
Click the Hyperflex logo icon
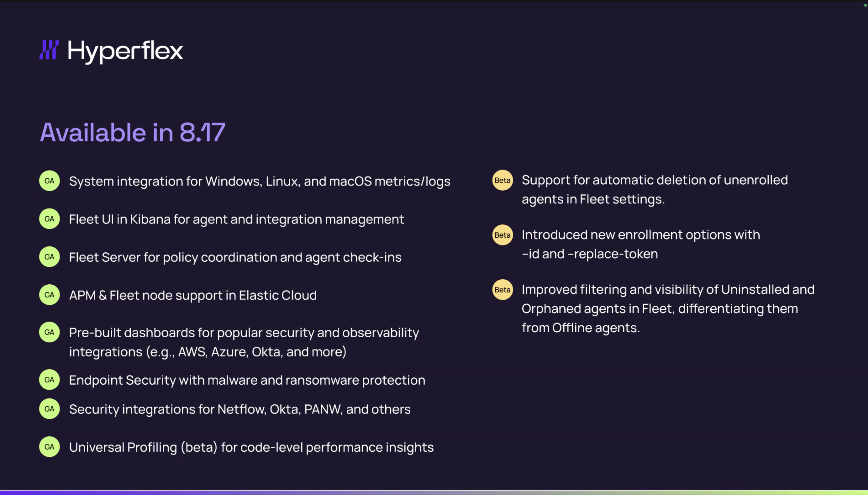pyautogui.click(x=49, y=50)
